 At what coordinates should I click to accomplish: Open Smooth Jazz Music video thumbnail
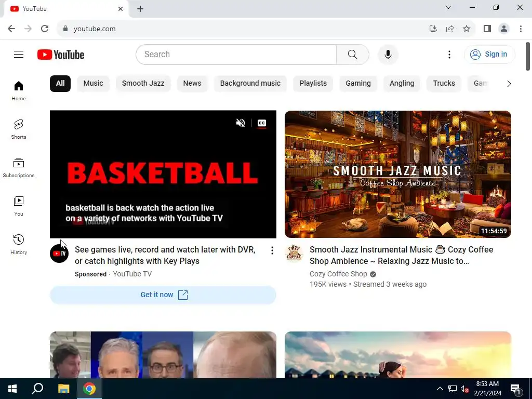[x=397, y=174]
